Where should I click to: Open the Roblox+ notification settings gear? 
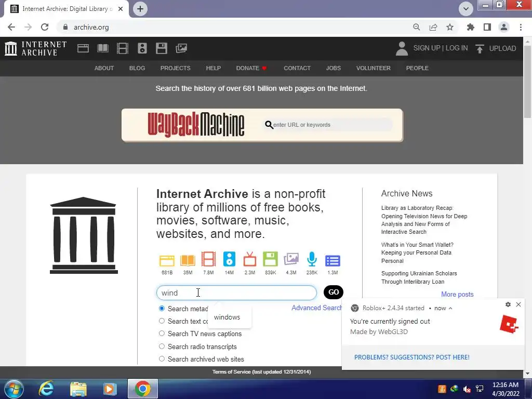[508, 304]
